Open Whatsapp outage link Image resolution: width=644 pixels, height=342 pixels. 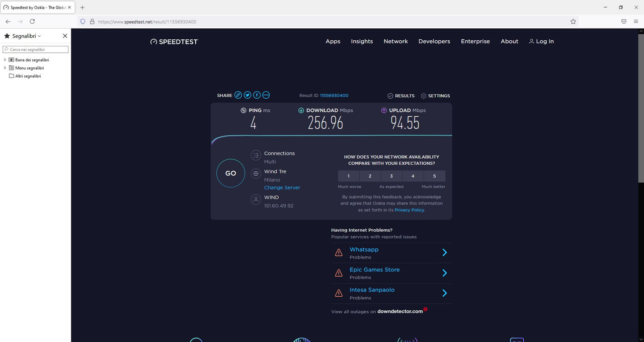pos(364,250)
